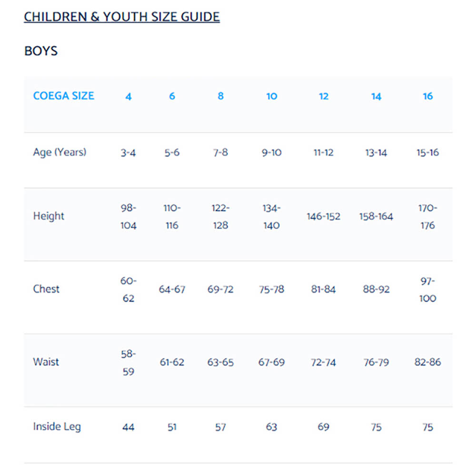Choose size 16 column header
This screenshot has height=476, width=476.
point(428,96)
